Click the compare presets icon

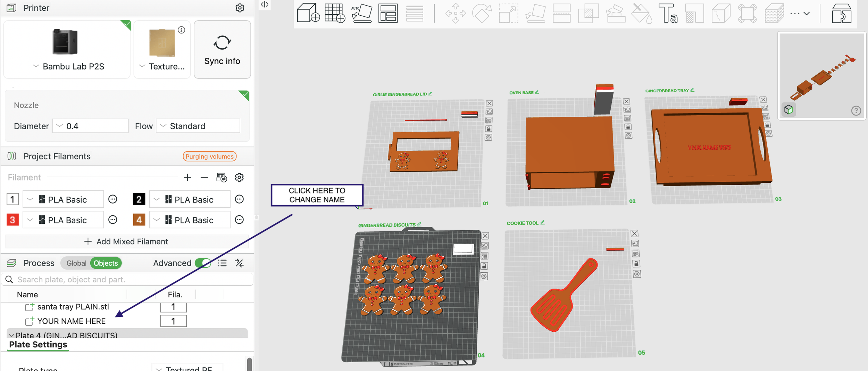(239, 263)
